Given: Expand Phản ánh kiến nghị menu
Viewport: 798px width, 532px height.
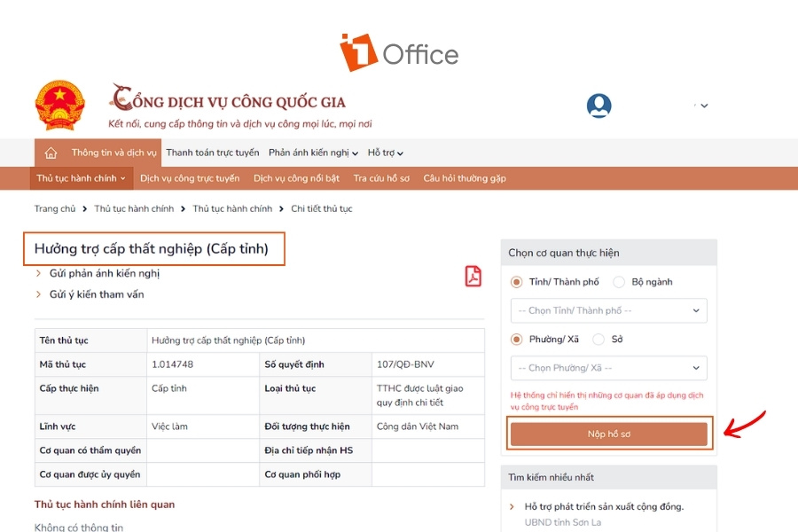Looking at the screenshot, I should coord(313,153).
